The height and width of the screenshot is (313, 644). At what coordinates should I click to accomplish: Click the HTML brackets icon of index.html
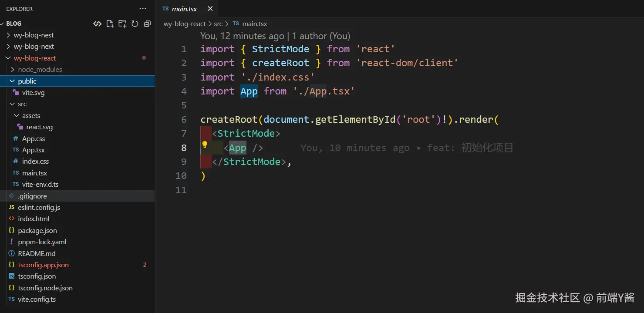point(11,219)
